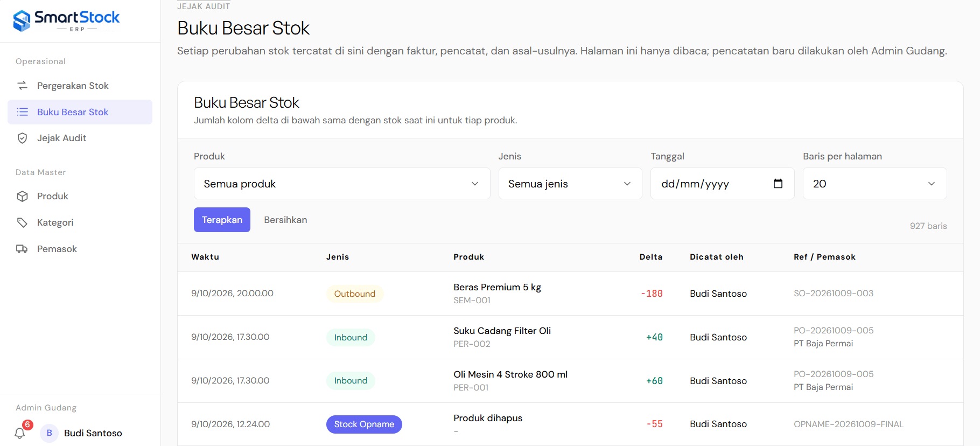Image resolution: width=980 pixels, height=446 pixels.
Task: Click reference OPNAME-20261009-FINAL
Action: pos(849,424)
